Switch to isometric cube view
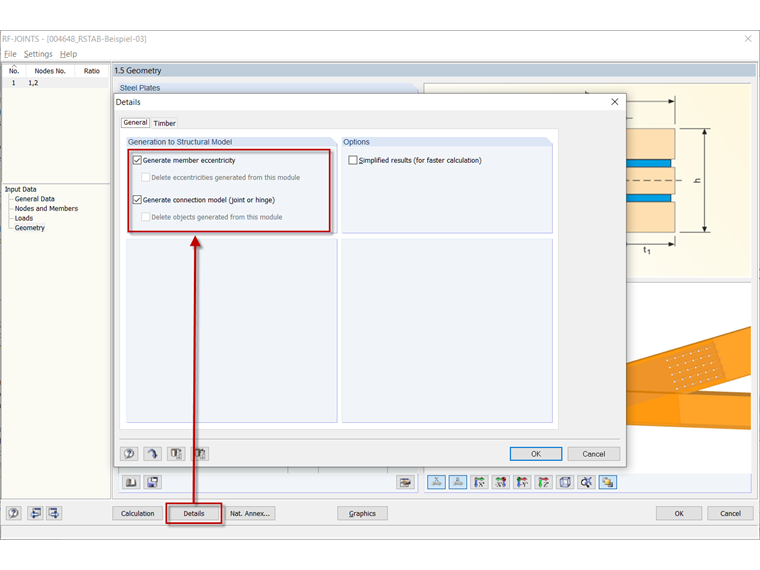760x570 pixels. tap(565, 482)
